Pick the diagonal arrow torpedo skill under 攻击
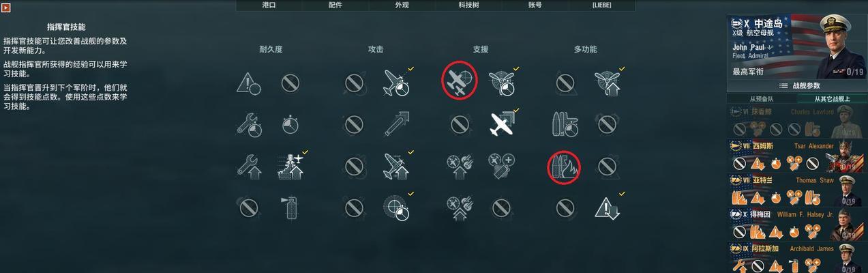Image resolution: width=868 pixels, height=273 pixels. click(x=396, y=124)
